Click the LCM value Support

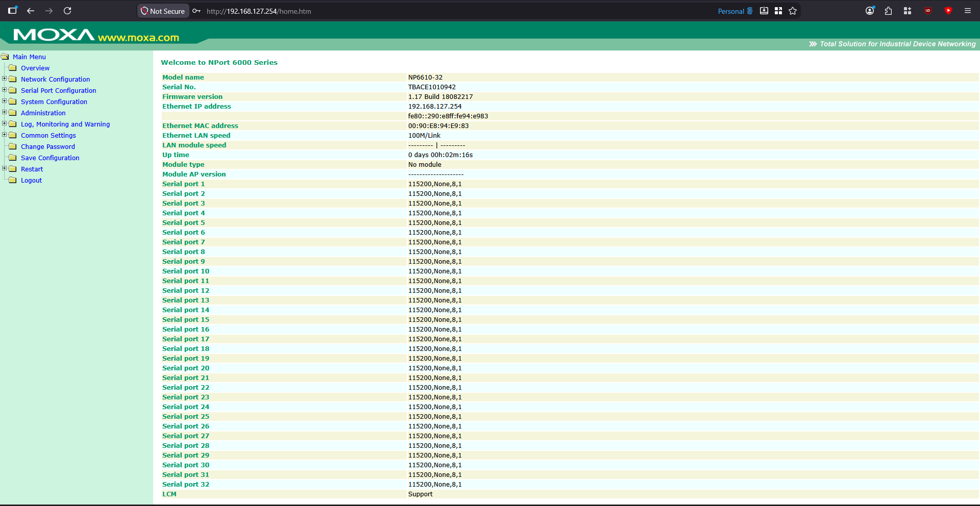click(420, 494)
